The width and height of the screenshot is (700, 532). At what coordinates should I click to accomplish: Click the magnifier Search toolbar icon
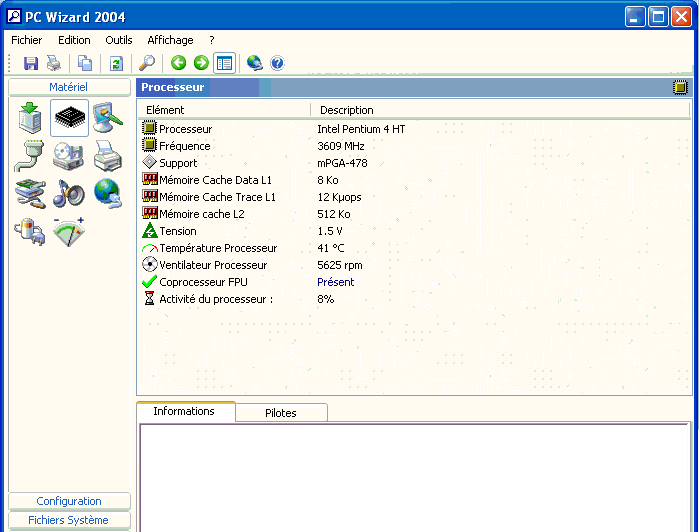pos(147,63)
